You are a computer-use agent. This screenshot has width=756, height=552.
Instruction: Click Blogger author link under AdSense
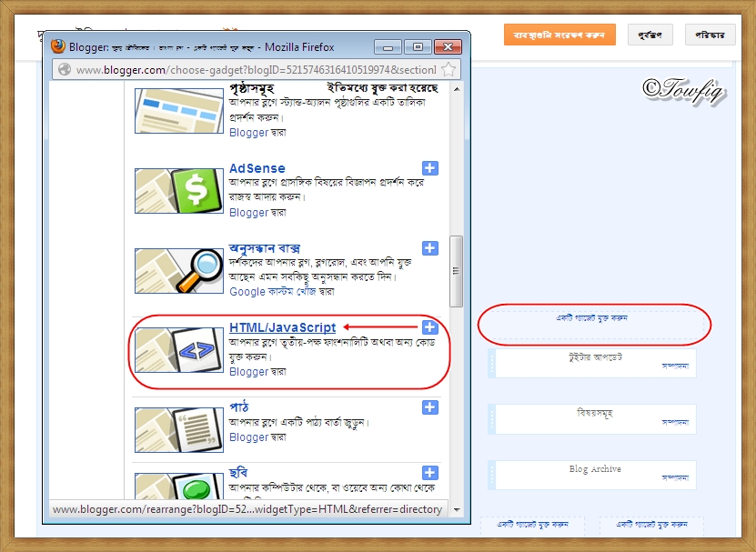click(x=248, y=212)
